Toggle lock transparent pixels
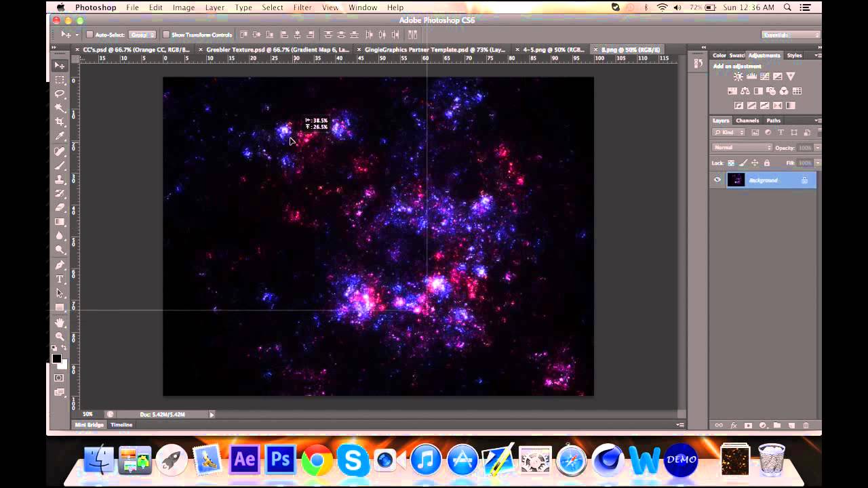Viewport: 868px width, 488px height. coord(731,163)
